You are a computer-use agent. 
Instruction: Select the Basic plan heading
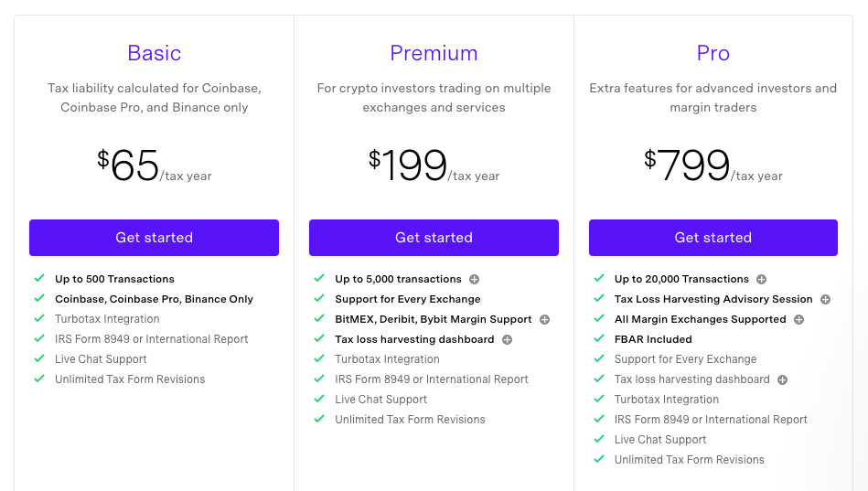154,53
